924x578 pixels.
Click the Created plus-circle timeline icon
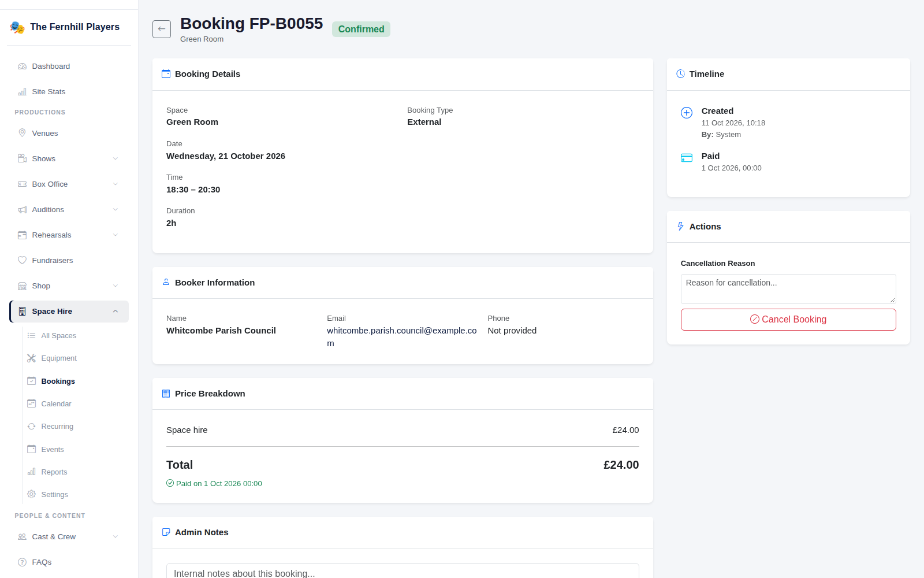pyautogui.click(x=687, y=113)
